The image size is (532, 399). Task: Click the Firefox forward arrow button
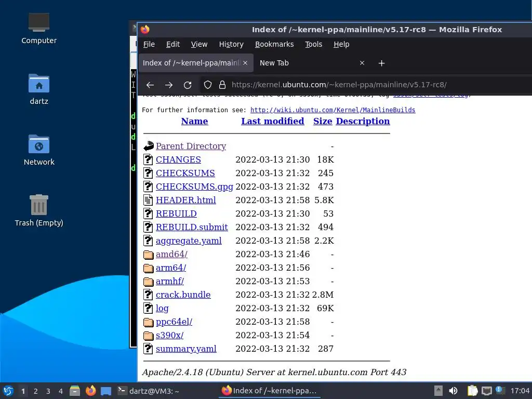(x=169, y=85)
